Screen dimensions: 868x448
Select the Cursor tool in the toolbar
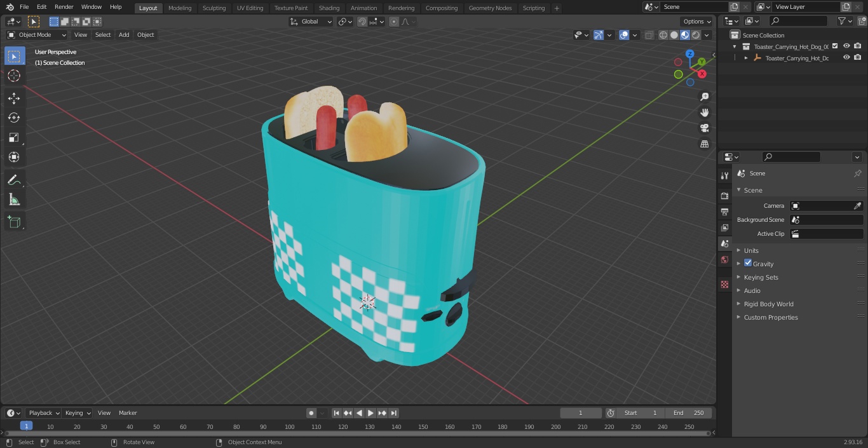tap(14, 76)
